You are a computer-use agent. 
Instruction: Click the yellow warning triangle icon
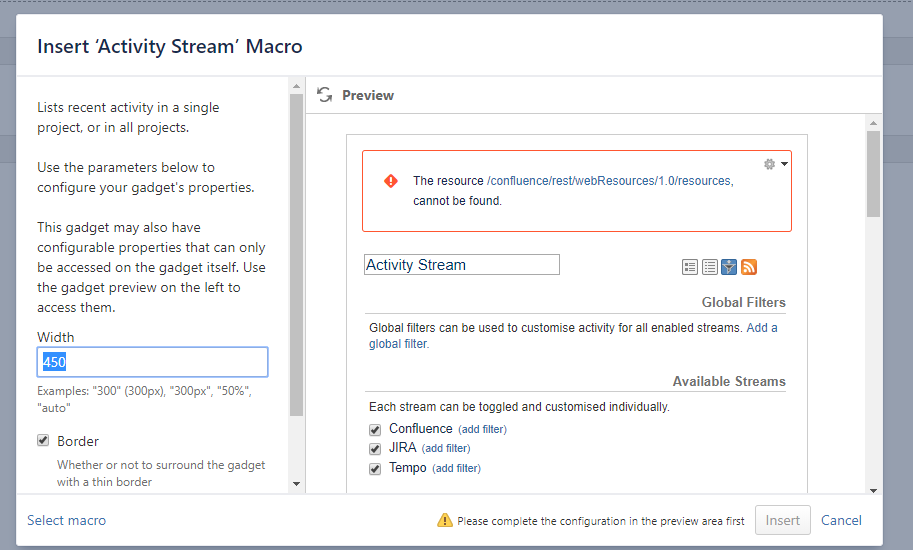445,520
